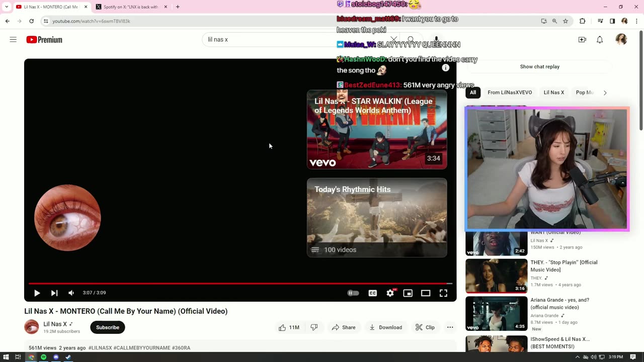The width and height of the screenshot is (644, 362).
Task: Click the red video progress bar
Action: click(240, 284)
